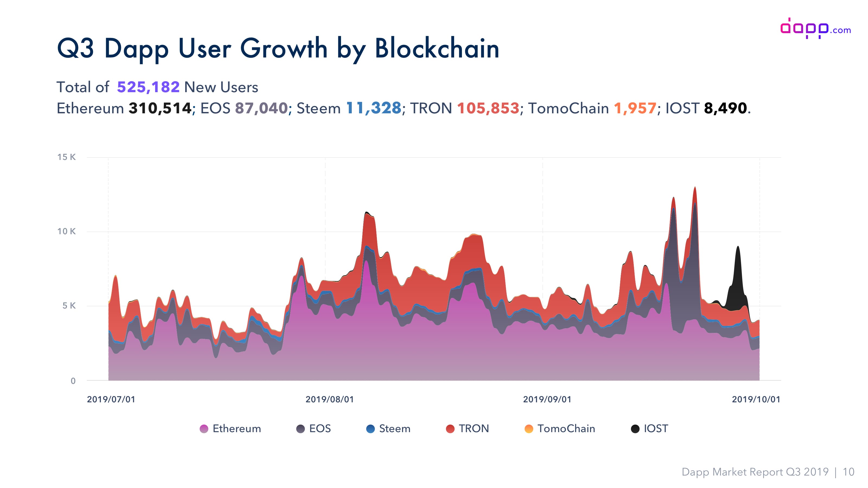Click the 2019/07/01 axis date

(111, 399)
